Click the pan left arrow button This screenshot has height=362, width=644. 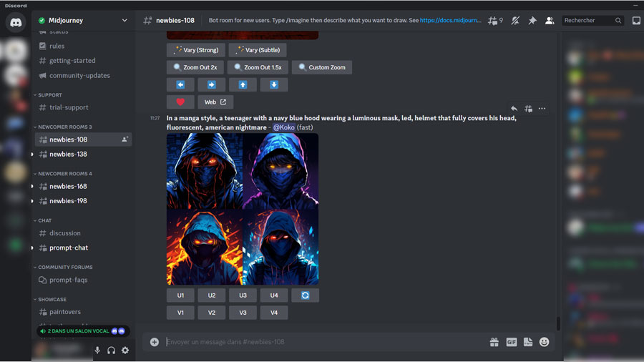[180, 85]
